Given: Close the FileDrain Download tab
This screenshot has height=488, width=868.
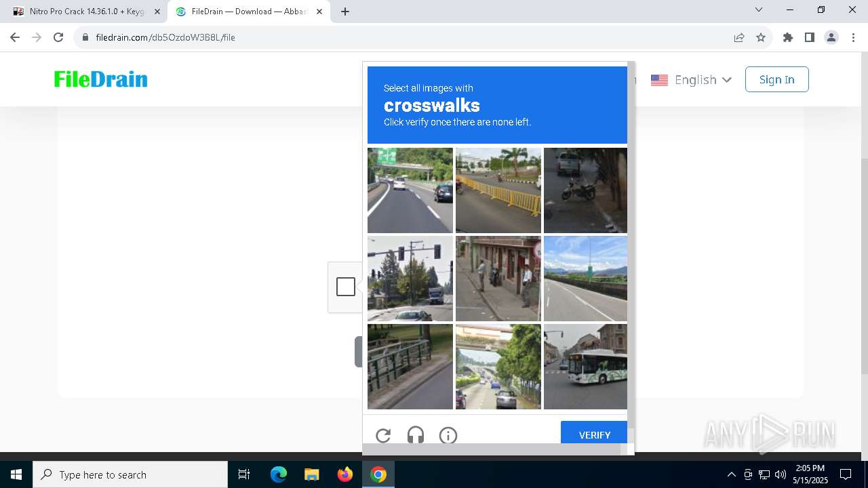Looking at the screenshot, I should pyautogui.click(x=319, y=12).
